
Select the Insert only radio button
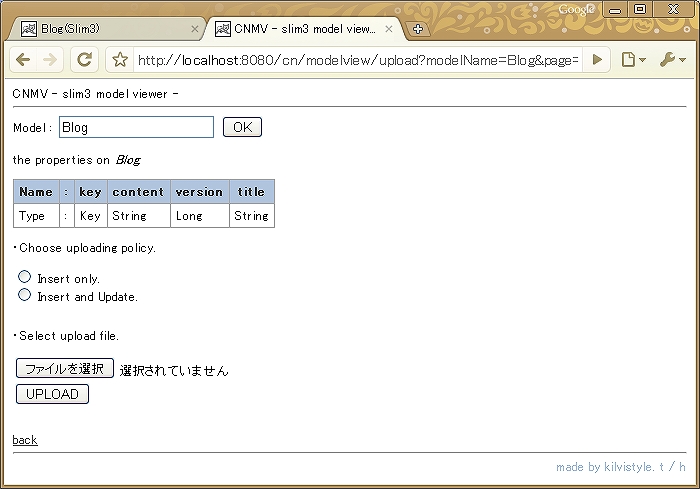[x=25, y=277]
